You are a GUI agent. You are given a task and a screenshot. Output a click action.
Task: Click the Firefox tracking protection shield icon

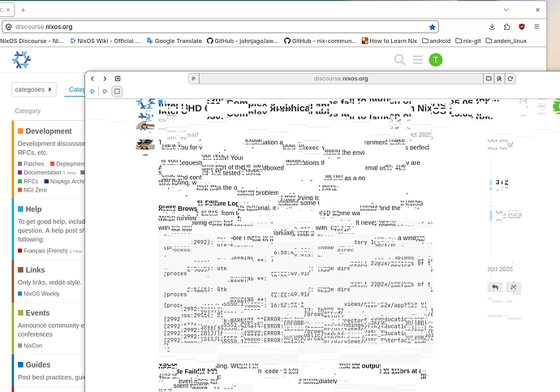click(x=9, y=27)
